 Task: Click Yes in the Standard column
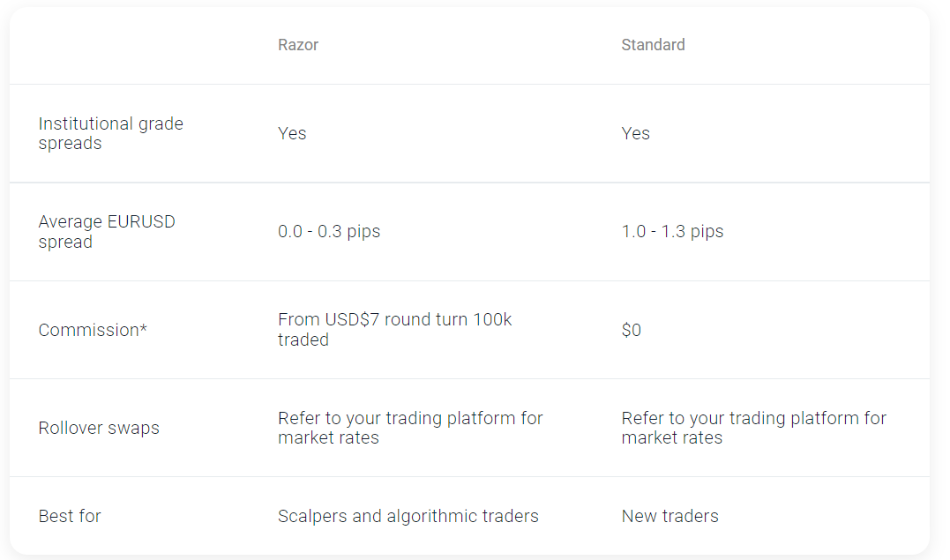point(635,133)
